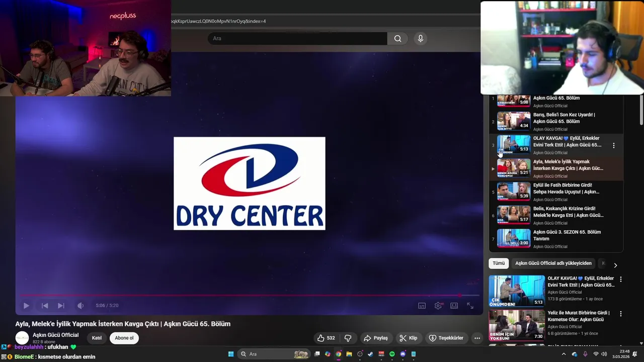Create a clip with Klip button

(408, 338)
